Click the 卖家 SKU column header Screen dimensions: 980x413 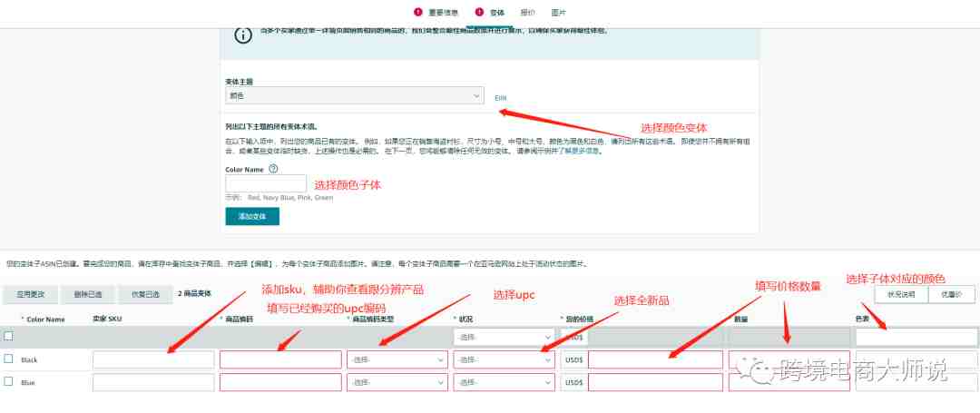(107, 320)
